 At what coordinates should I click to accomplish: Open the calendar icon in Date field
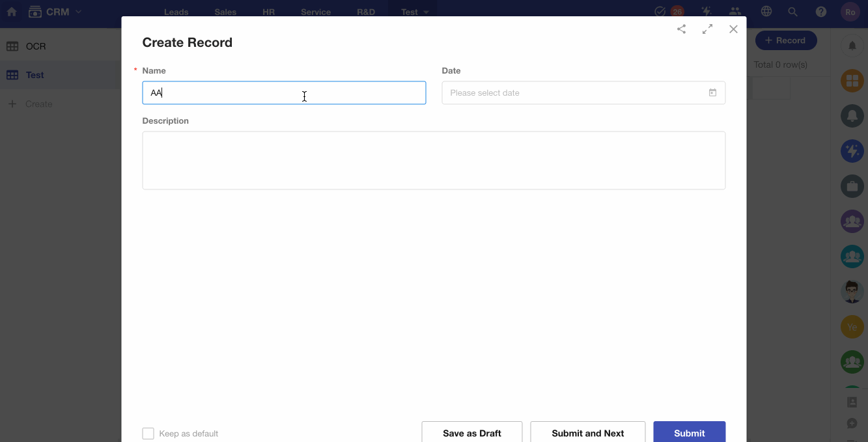712,93
